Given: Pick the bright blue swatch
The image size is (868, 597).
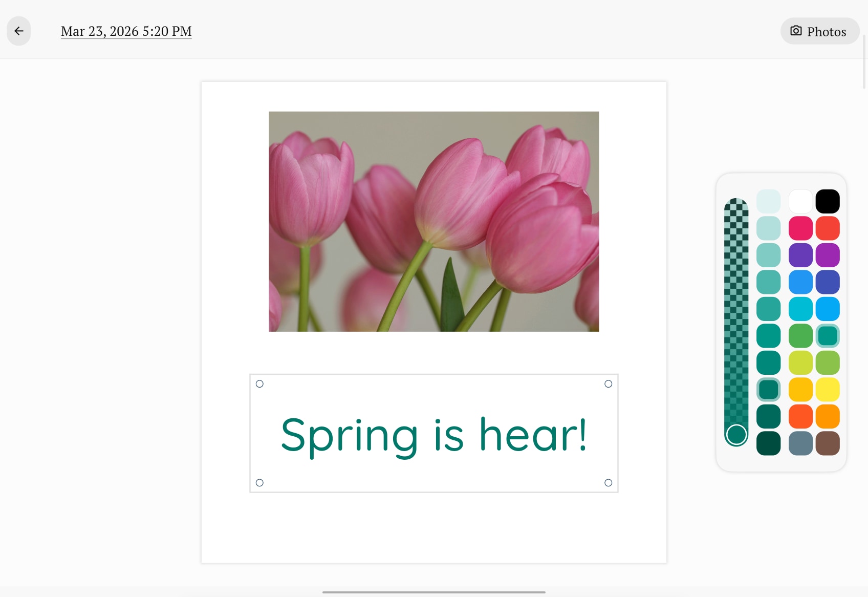Looking at the screenshot, I should (x=801, y=281).
